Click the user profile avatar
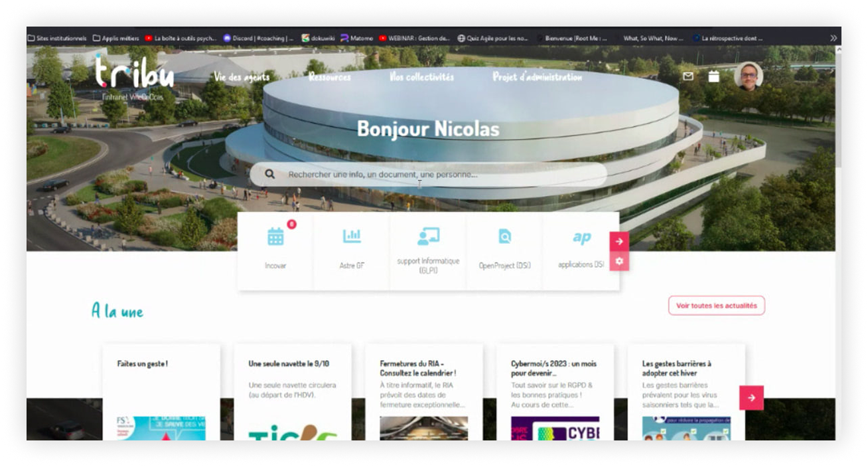This screenshot has width=868, height=467. [x=749, y=76]
